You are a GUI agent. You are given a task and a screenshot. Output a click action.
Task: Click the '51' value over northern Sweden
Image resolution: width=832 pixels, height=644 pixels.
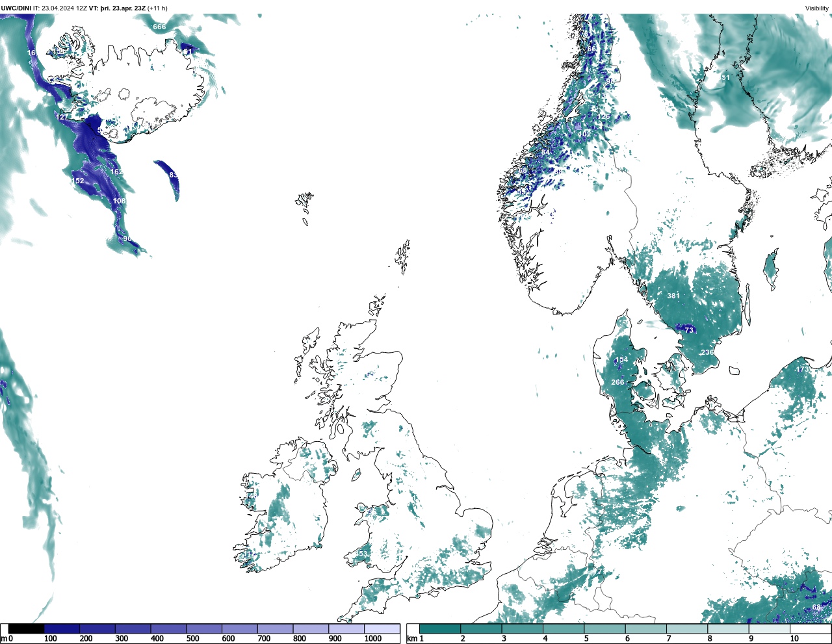click(725, 77)
